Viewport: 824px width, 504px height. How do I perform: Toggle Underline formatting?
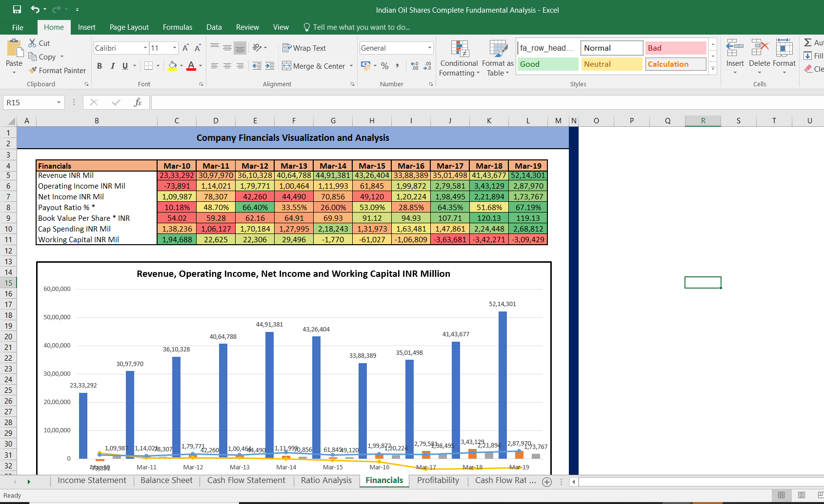[x=125, y=66]
